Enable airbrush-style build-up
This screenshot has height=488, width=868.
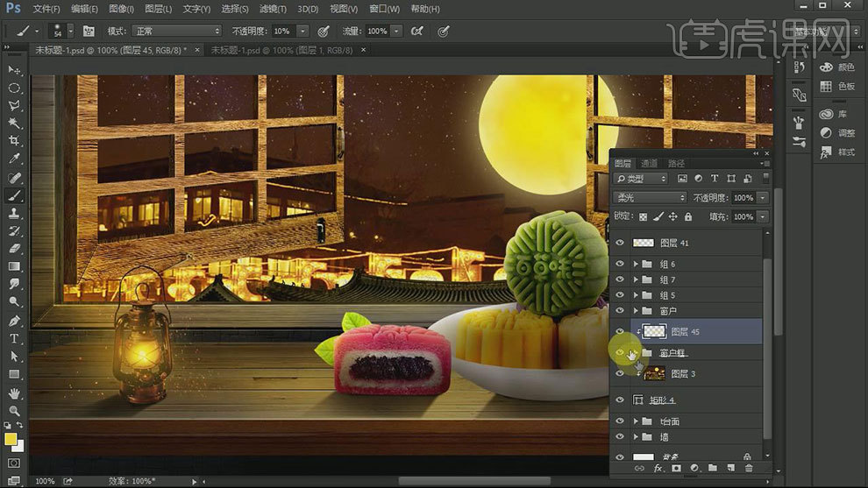[416, 31]
